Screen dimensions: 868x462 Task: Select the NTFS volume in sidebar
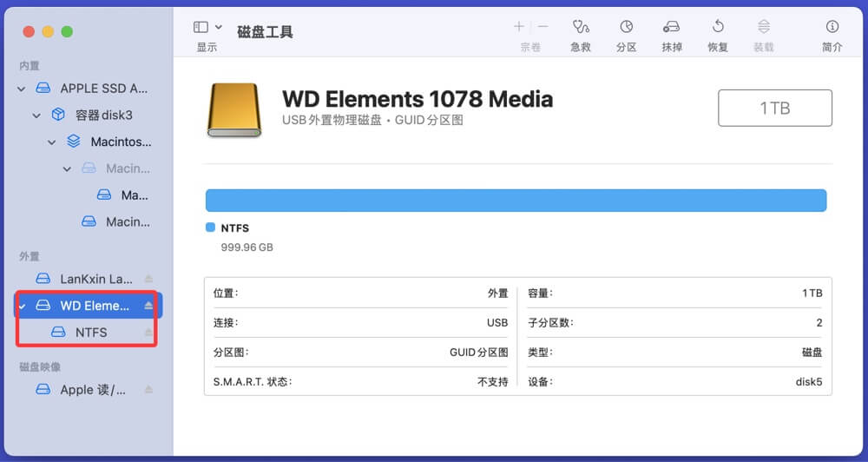(x=90, y=332)
